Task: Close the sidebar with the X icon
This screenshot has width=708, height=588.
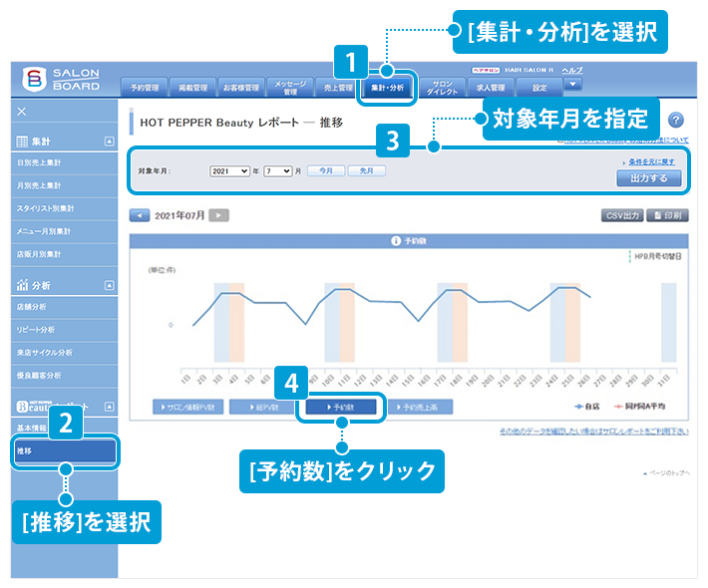Action: tap(22, 112)
